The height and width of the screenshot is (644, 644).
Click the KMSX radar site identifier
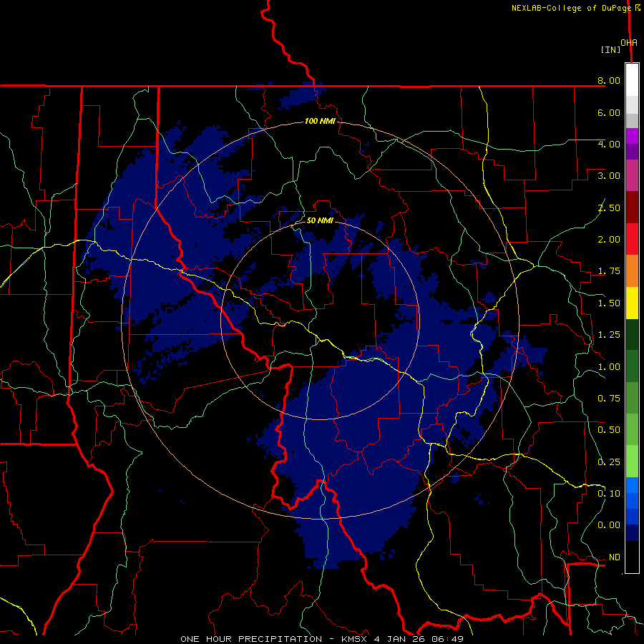point(355,639)
